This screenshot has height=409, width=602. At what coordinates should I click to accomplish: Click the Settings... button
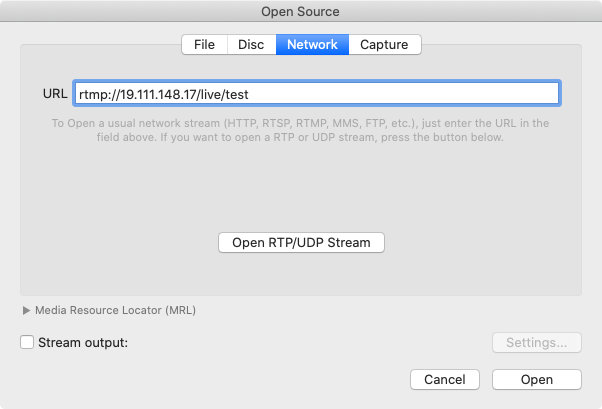point(536,343)
